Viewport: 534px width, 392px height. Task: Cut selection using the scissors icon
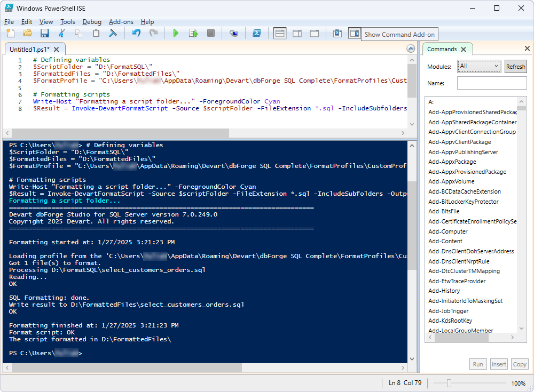[x=61, y=34]
